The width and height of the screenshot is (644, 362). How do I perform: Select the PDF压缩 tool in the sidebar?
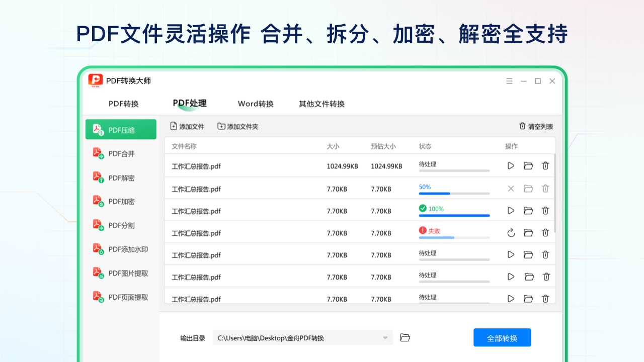[x=121, y=129]
